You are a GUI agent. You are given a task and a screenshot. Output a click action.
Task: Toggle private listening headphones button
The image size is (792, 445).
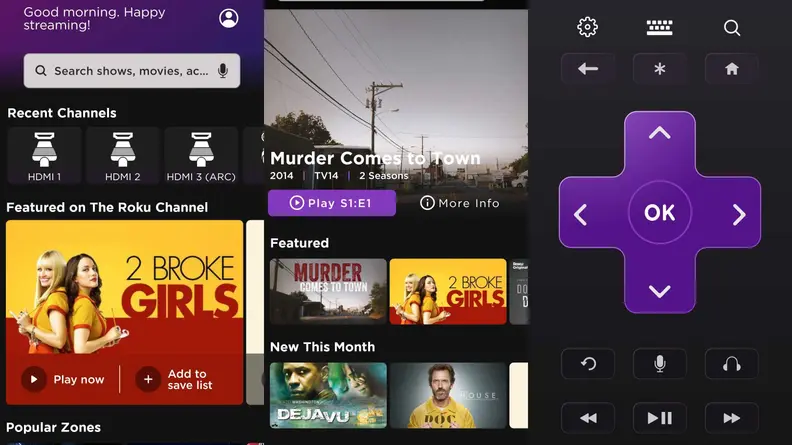[732, 364]
